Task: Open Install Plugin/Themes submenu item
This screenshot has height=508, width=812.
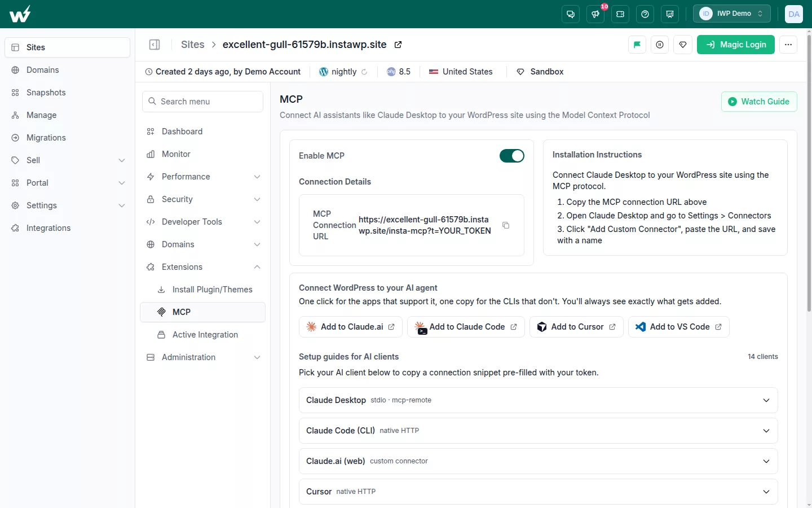Action: pyautogui.click(x=203, y=290)
